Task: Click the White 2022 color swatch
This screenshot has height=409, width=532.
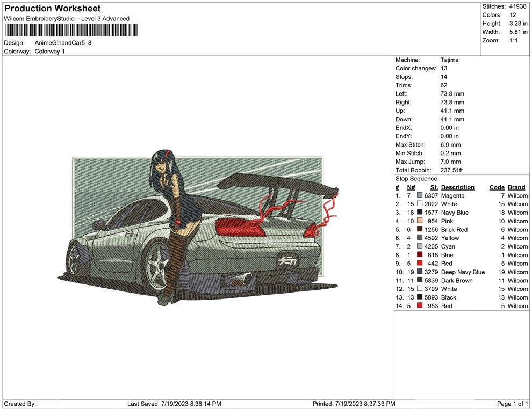Action: (x=420, y=203)
